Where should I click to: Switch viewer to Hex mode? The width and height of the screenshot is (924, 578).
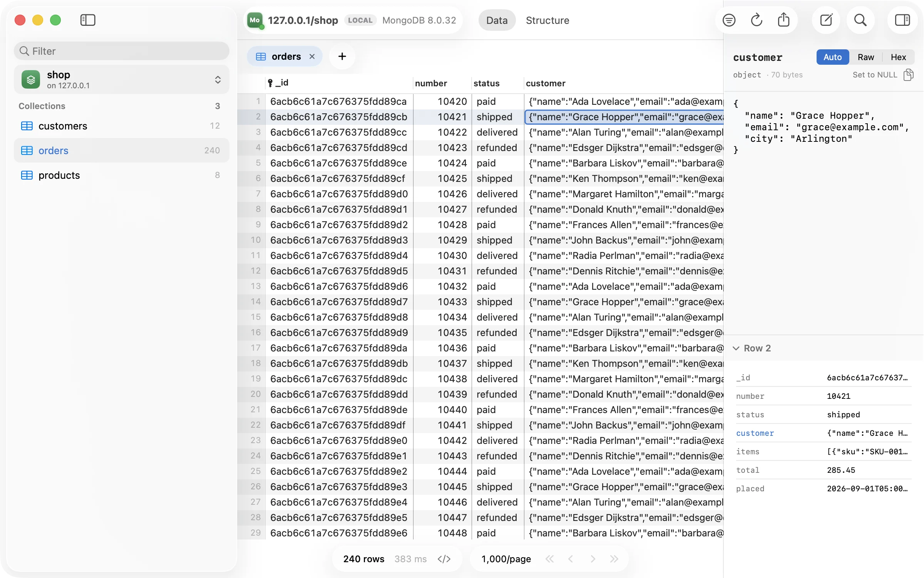(x=898, y=57)
